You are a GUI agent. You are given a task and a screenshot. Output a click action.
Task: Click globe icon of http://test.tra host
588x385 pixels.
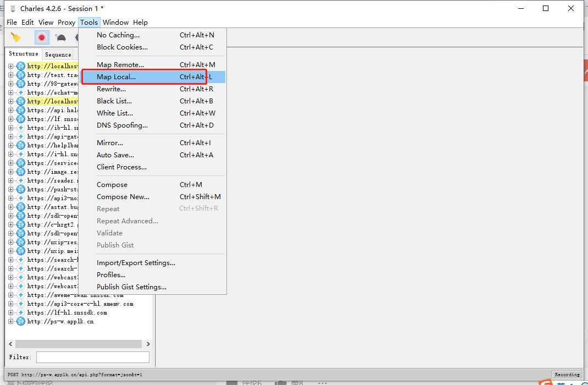(x=21, y=75)
